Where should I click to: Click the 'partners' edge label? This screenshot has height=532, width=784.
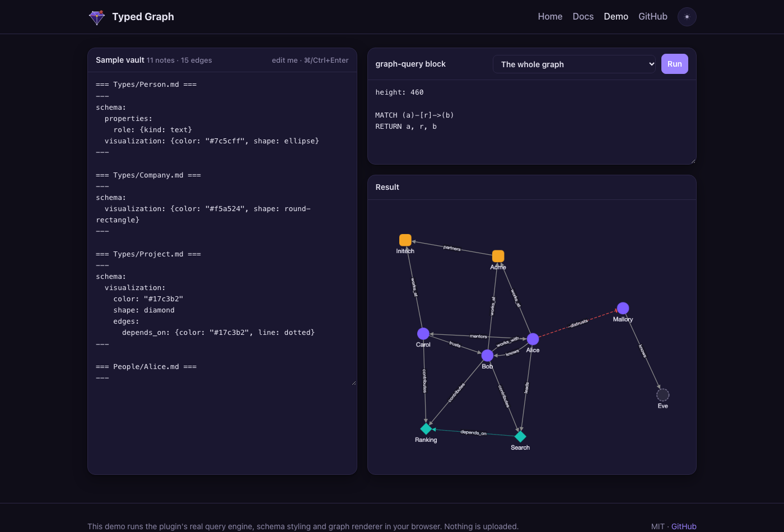(452, 248)
